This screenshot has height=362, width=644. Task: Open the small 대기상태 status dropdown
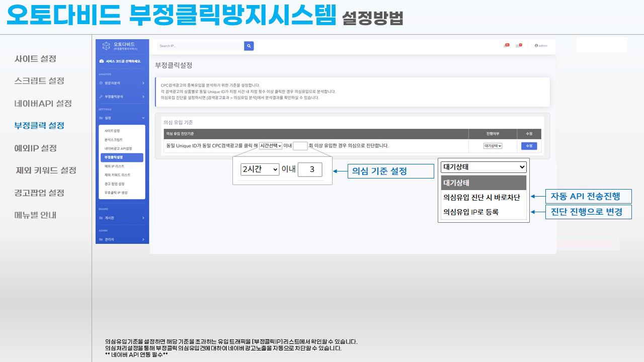coord(493,146)
